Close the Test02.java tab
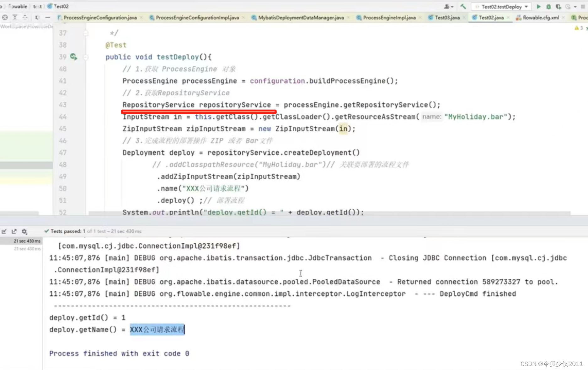 [508, 18]
